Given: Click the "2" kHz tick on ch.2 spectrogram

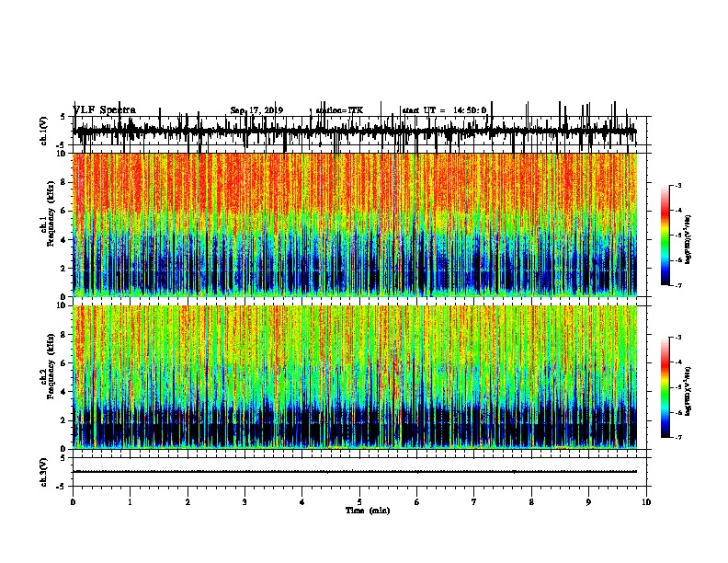Looking at the screenshot, I should click(64, 420).
